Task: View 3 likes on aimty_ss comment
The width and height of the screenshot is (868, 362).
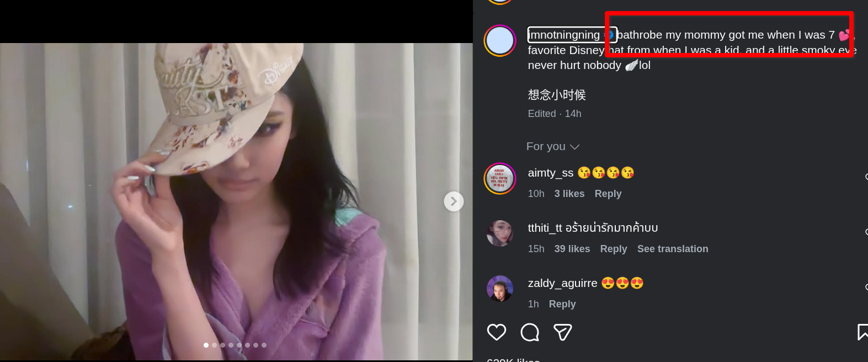Action: point(569,194)
